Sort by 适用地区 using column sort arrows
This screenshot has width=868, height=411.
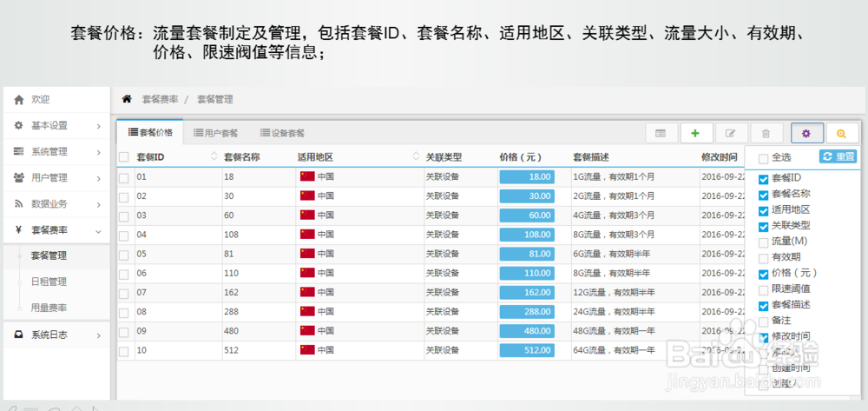tap(417, 156)
